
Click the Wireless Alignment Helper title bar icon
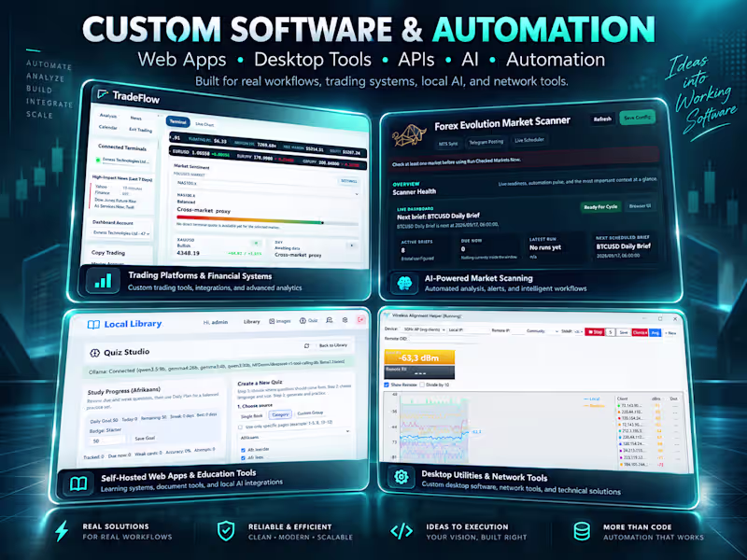388,315
